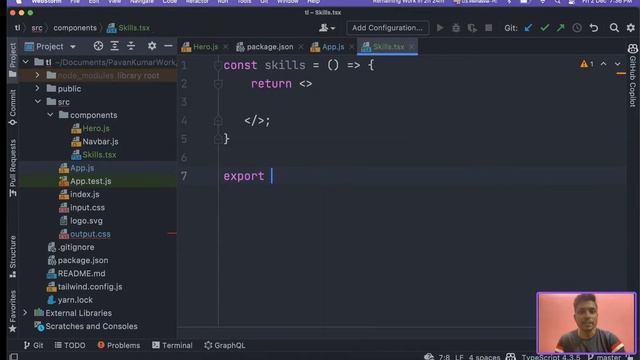The image size is (640, 360).
Task: Close the Hero.js tab
Action: (226, 47)
